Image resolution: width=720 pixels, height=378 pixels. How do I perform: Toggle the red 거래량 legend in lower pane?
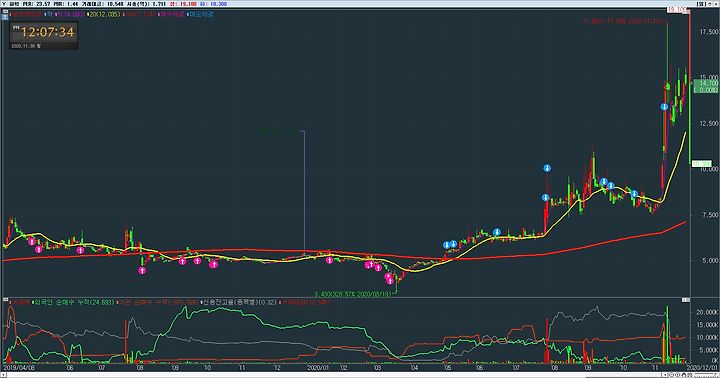[x=19, y=302]
